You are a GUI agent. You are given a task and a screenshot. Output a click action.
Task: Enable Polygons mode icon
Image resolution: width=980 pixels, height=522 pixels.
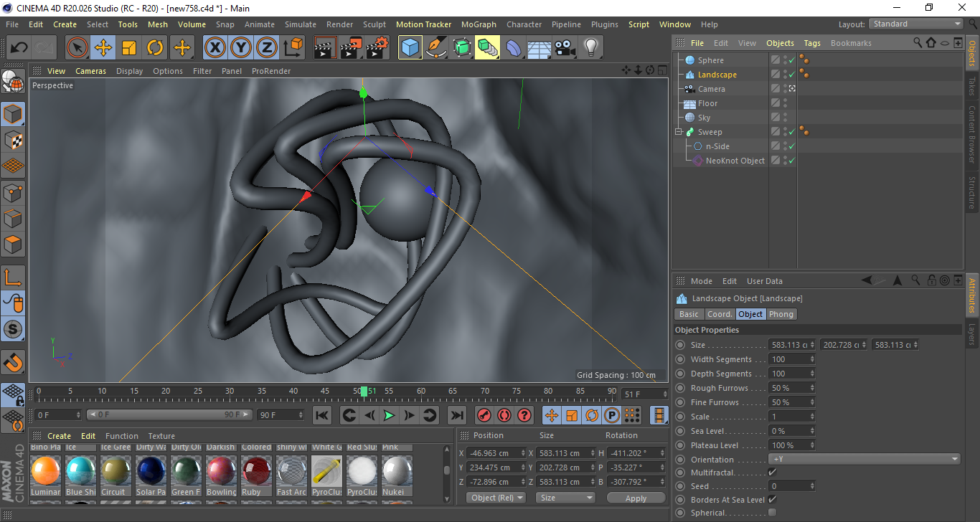14,245
